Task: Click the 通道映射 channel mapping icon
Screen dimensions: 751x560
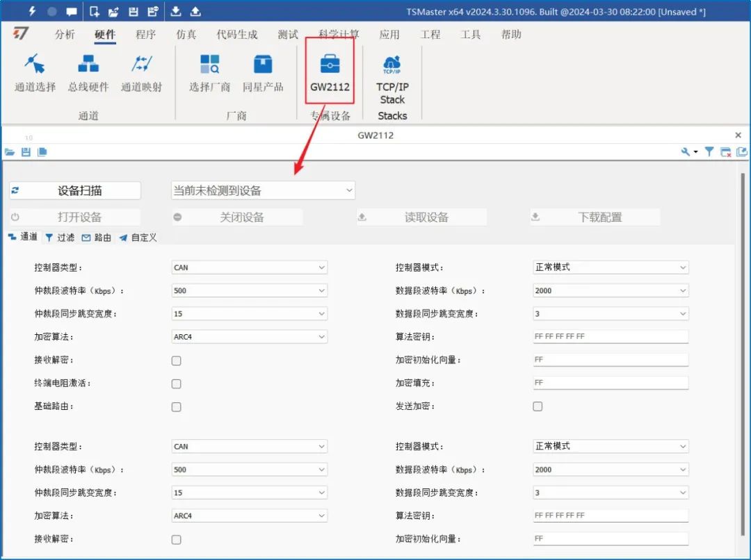Action: tap(140, 73)
